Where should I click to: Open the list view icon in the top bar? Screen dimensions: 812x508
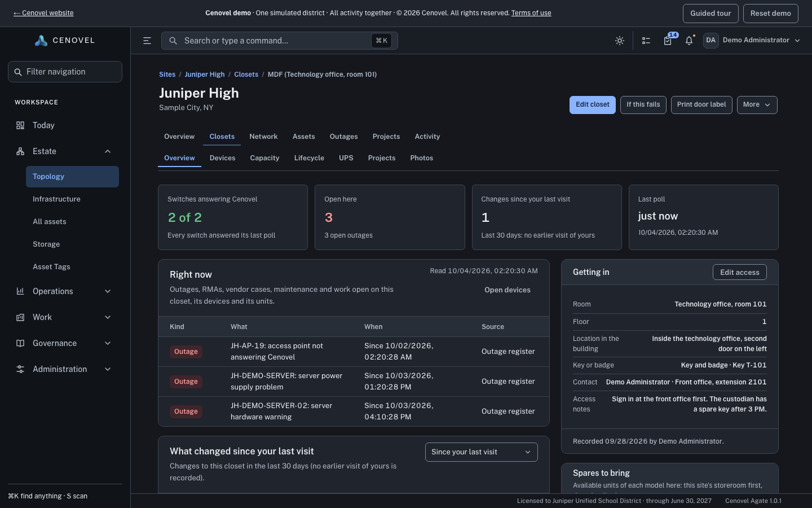(x=646, y=41)
